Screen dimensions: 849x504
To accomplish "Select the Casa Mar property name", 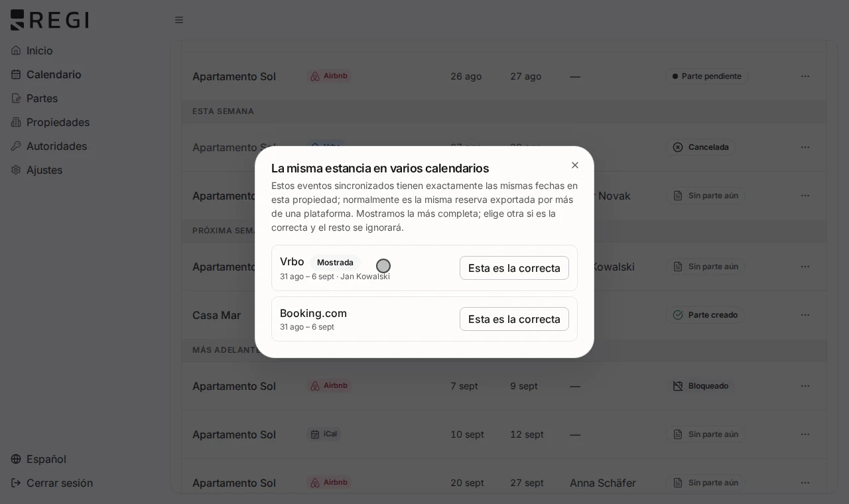I will [216, 315].
